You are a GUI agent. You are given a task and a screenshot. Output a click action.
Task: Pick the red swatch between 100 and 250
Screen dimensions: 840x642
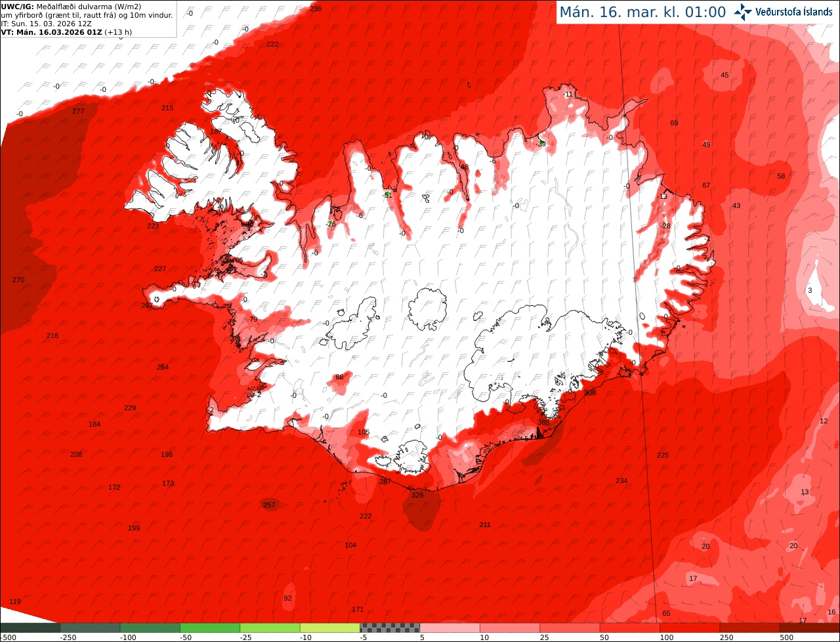point(690,628)
